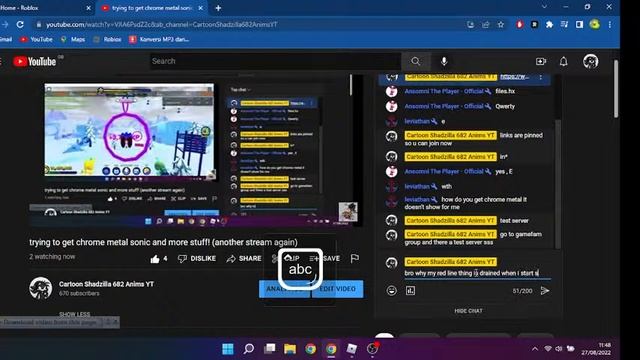The width and height of the screenshot is (640, 360).
Task: Click the address bar URL
Action: pyautogui.click(x=162, y=25)
